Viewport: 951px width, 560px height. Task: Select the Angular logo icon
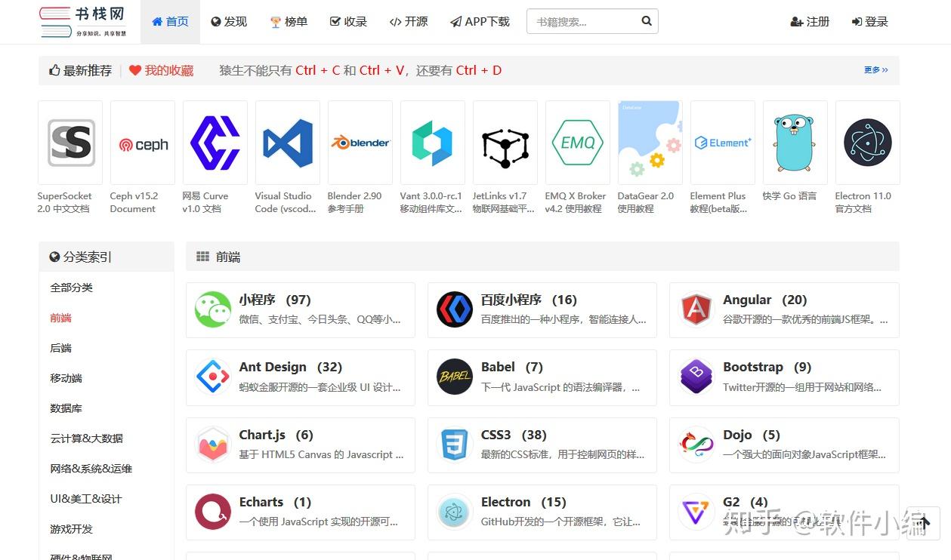[696, 309]
